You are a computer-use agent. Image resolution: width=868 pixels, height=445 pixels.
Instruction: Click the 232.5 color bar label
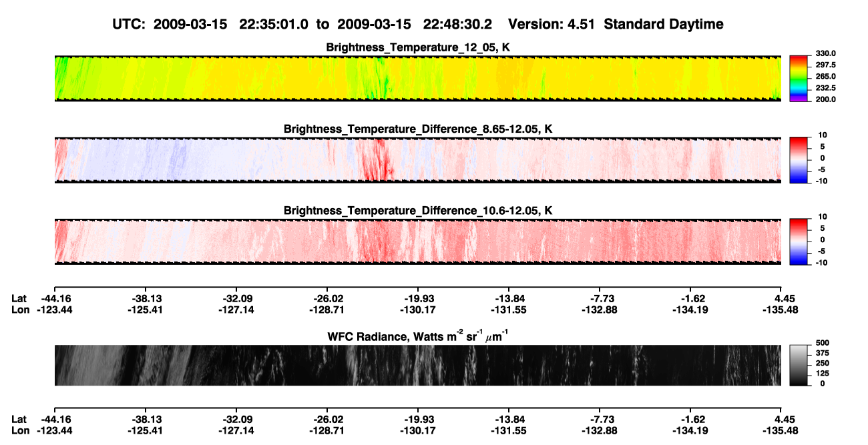826,88
